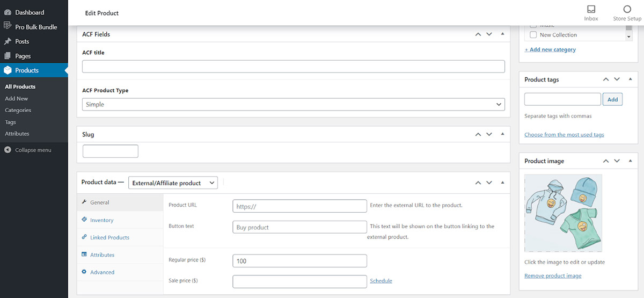
Task: Collapse the ACF Fields panel toggle triangle
Action: [502, 34]
